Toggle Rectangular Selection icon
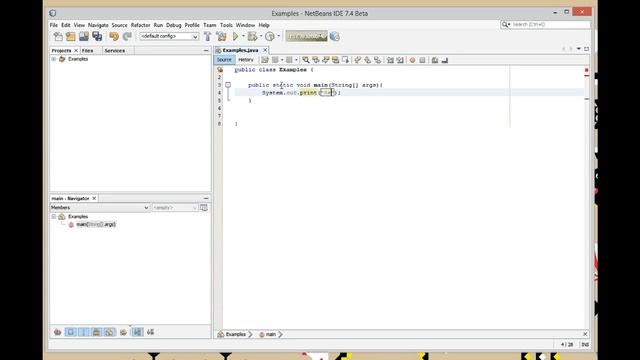Screen dimensions: 640x360 click(345, 60)
